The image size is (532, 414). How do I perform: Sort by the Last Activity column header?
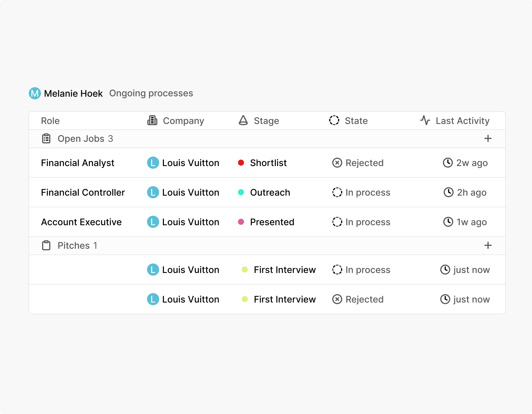click(x=462, y=121)
